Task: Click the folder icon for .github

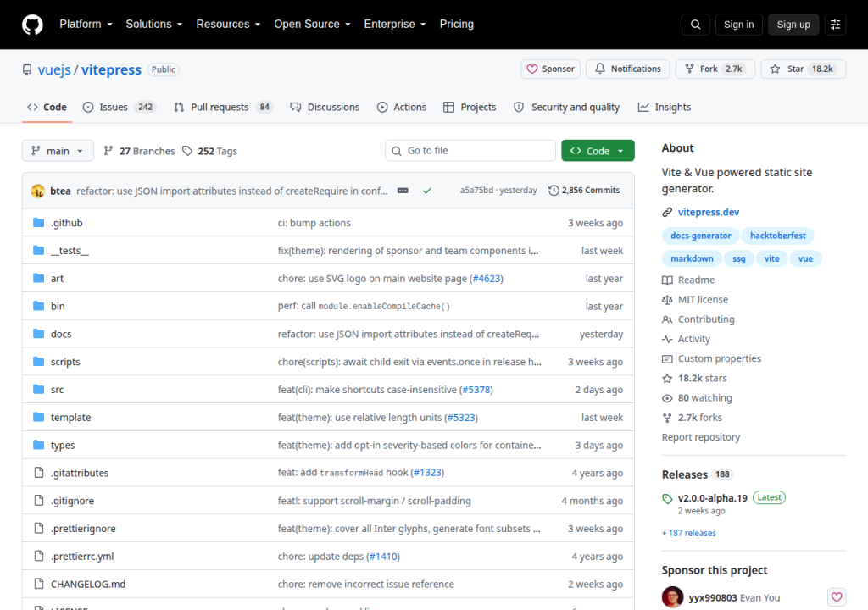Action: point(38,223)
